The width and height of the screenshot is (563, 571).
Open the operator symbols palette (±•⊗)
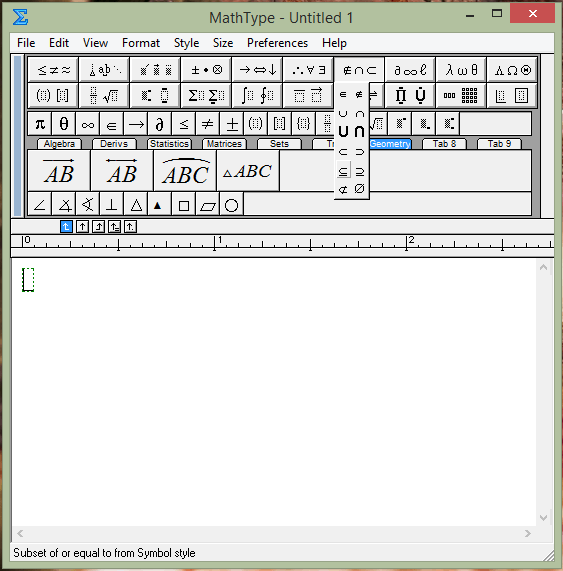coord(206,70)
